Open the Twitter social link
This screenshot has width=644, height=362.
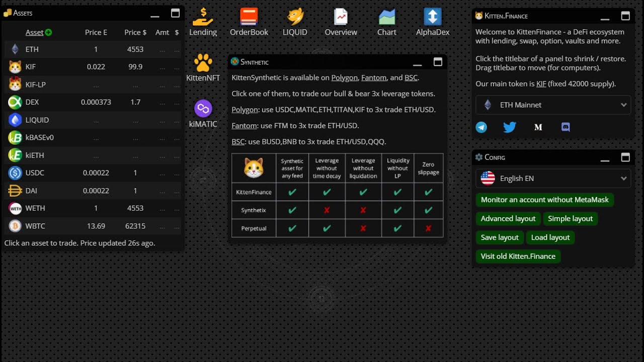point(510,127)
